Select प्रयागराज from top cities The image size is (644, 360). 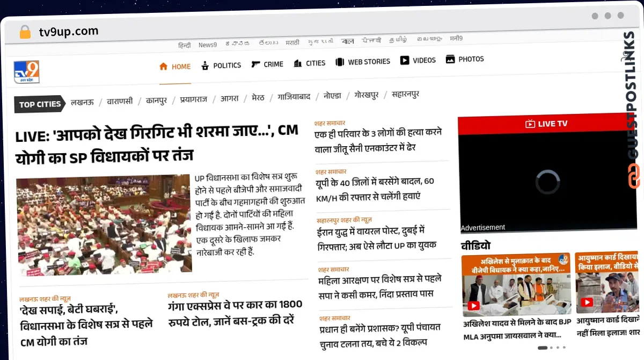coord(193,99)
